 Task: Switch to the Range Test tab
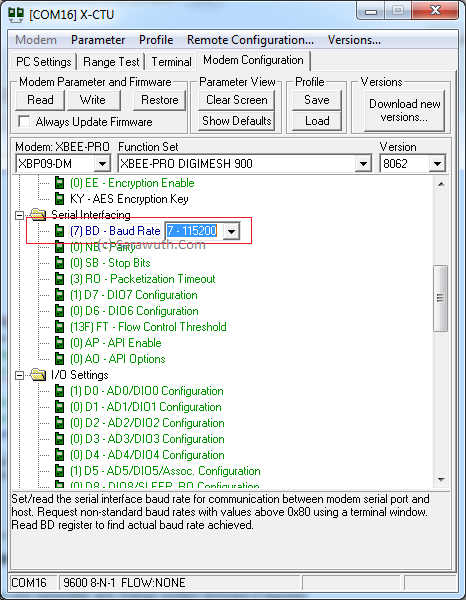(111, 62)
